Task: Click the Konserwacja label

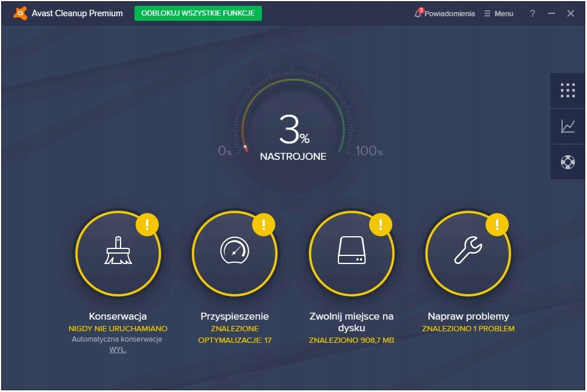Action: (118, 316)
